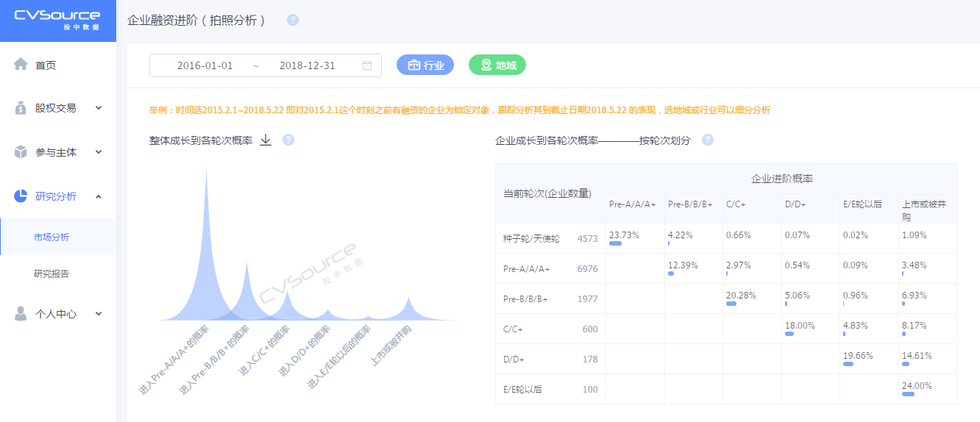Click the 地域 filter button
The height and width of the screenshot is (422, 980).
point(497,65)
